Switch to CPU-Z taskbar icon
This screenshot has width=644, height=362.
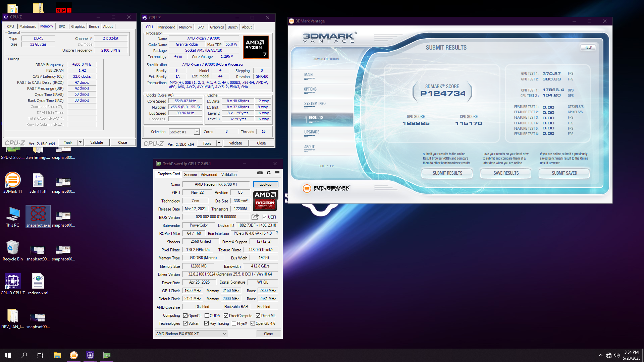90,355
